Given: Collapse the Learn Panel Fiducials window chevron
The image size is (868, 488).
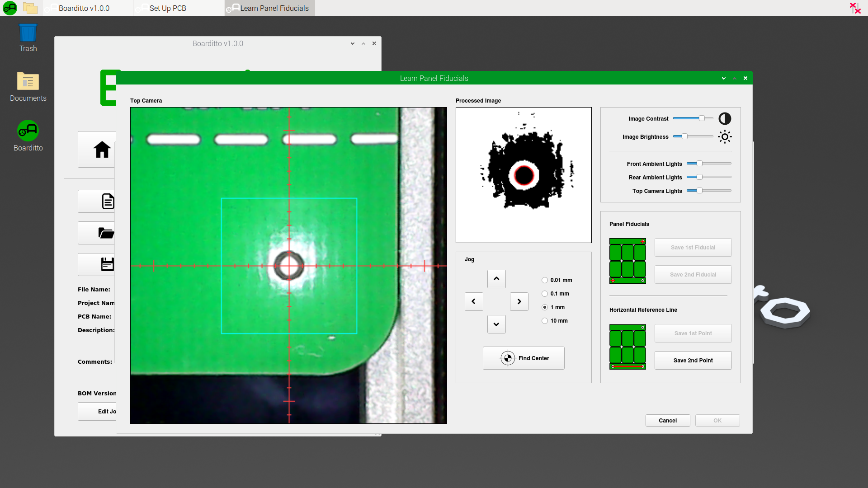Looking at the screenshot, I should pyautogui.click(x=724, y=78).
